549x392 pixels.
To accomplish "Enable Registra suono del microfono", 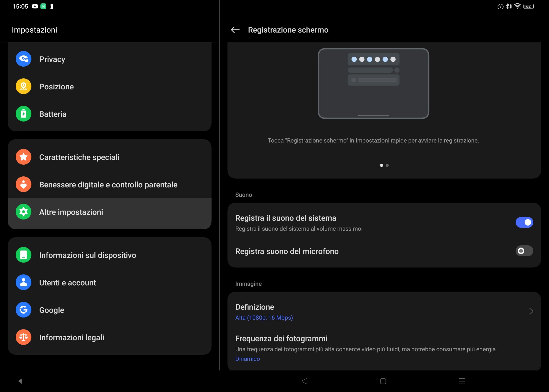I will (x=524, y=251).
